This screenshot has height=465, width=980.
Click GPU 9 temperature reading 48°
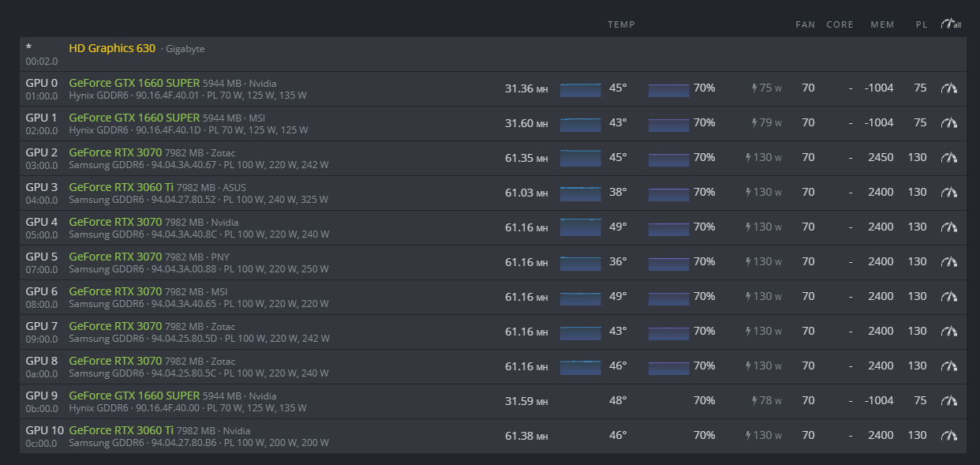click(x=618, y=401)
